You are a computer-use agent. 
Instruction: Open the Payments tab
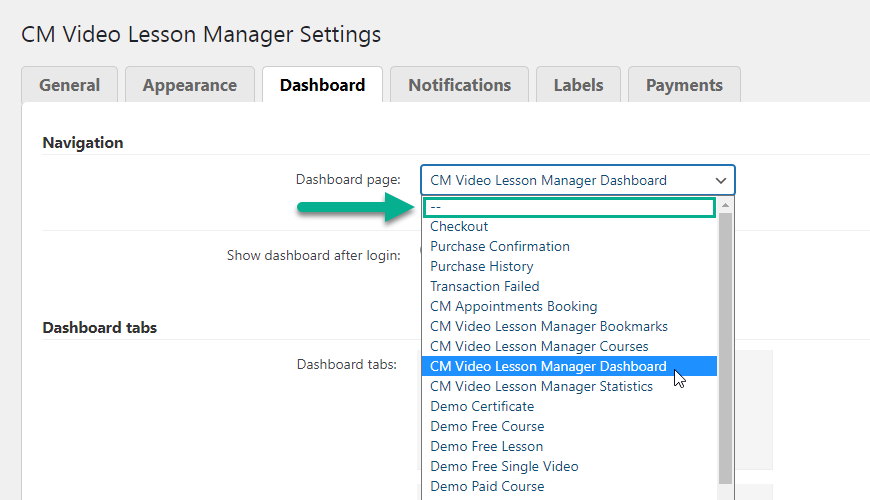(684, 85)
